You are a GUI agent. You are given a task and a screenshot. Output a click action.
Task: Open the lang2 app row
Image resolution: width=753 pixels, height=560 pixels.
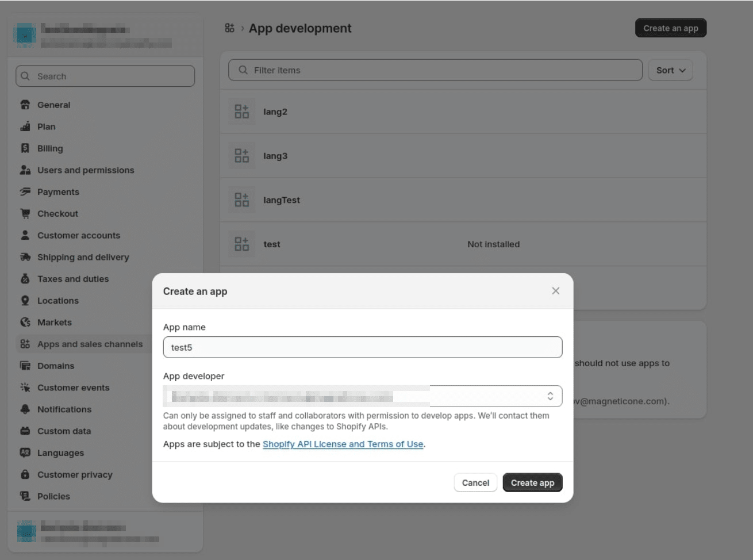pyautogui.click(x=463, y=112)
